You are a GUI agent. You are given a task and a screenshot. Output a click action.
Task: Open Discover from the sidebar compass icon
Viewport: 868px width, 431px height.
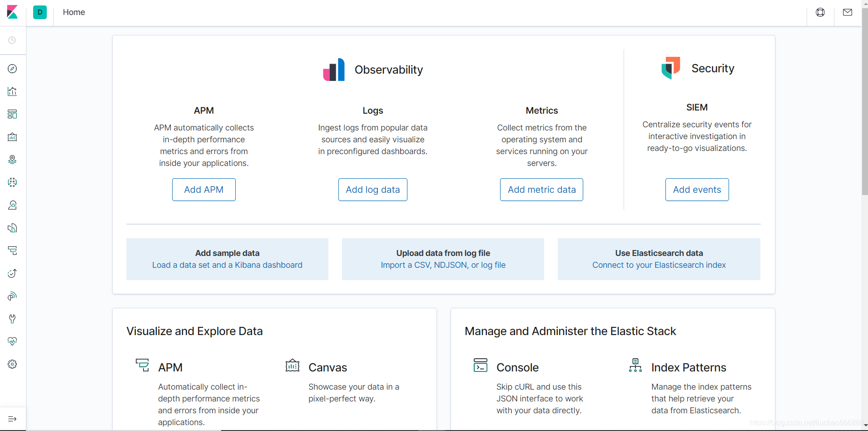[x=12, y=69]
